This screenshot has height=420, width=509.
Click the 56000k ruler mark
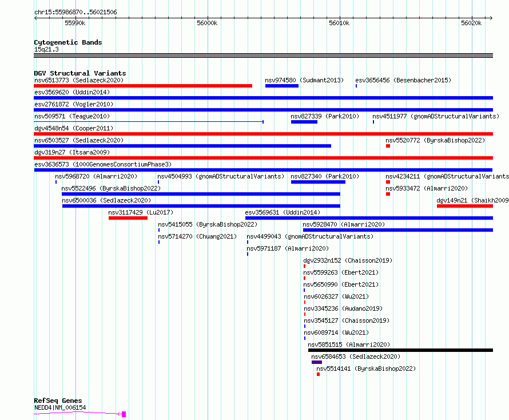[x=207, y=23]
